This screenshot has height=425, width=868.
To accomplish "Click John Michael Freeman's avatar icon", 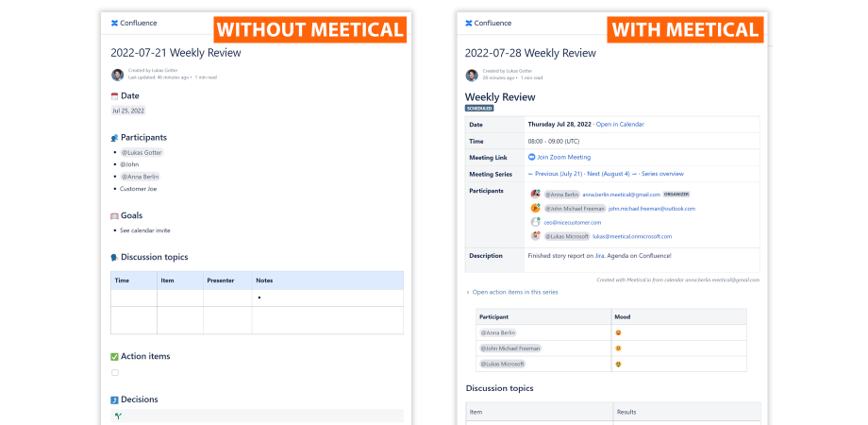I will coord(535,209).
